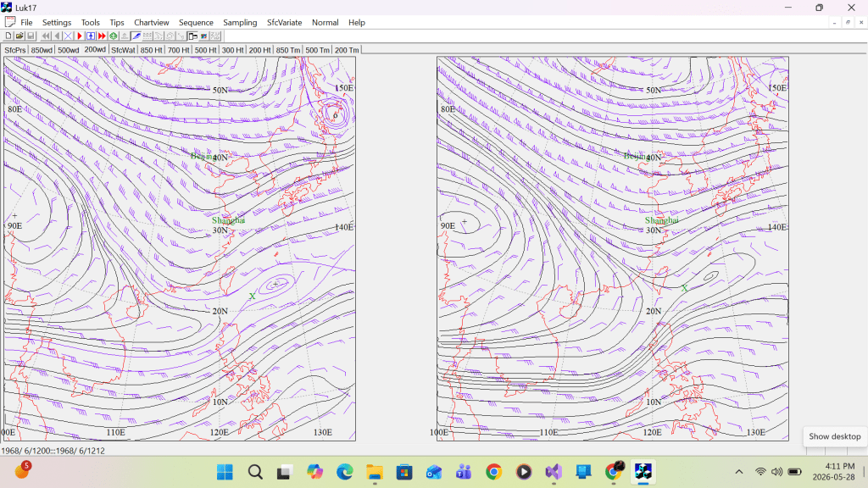This screenshot has width=868, height=488.
Task: Open the Sequence menu
Action: pyautogui.click(x=196, y=23)
